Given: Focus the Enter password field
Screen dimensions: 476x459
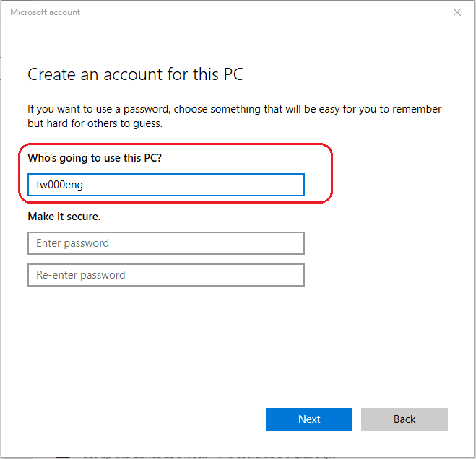Looking at the screenshot, I should [165, 243].
